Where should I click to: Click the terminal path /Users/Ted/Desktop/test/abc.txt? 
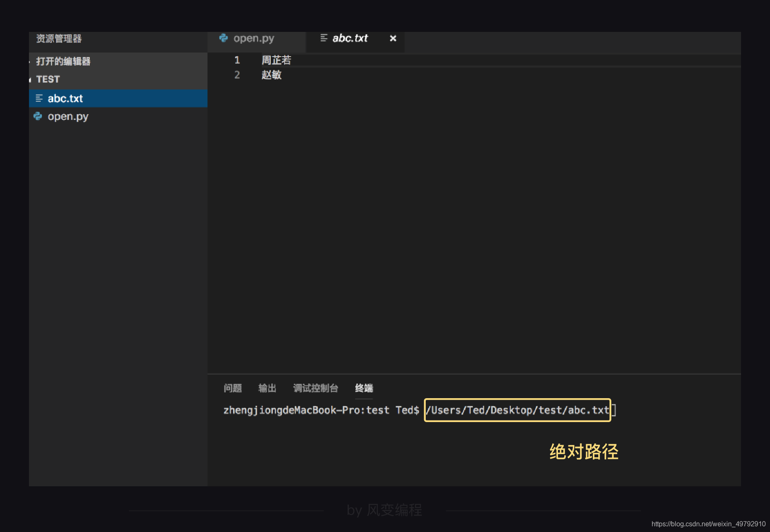point(517,410)
